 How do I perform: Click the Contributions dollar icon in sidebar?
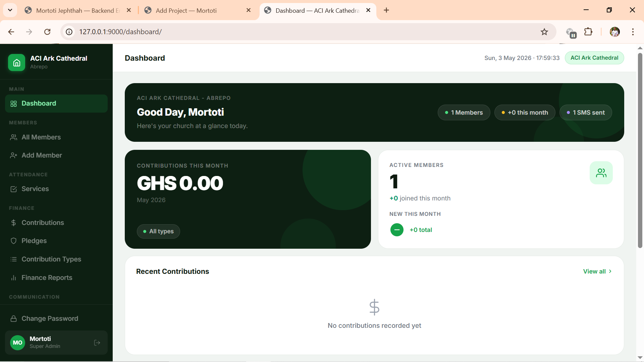(x=13, y=223)
